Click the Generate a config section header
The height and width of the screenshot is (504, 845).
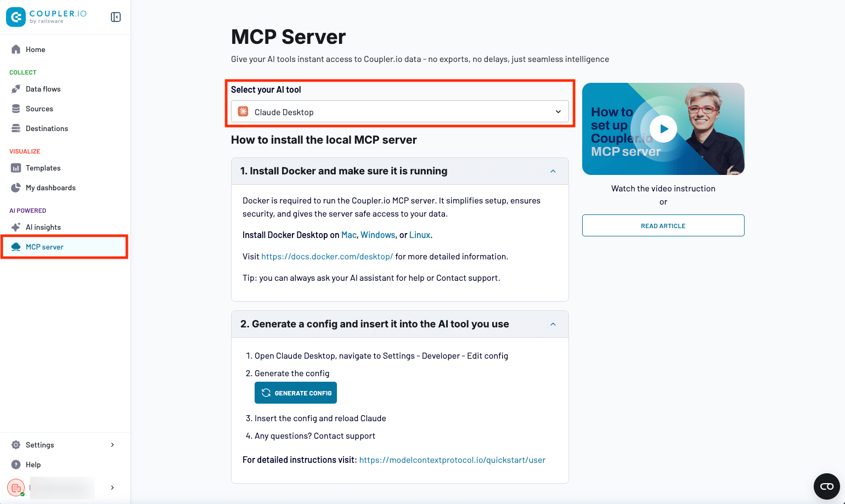coord(400,324)
